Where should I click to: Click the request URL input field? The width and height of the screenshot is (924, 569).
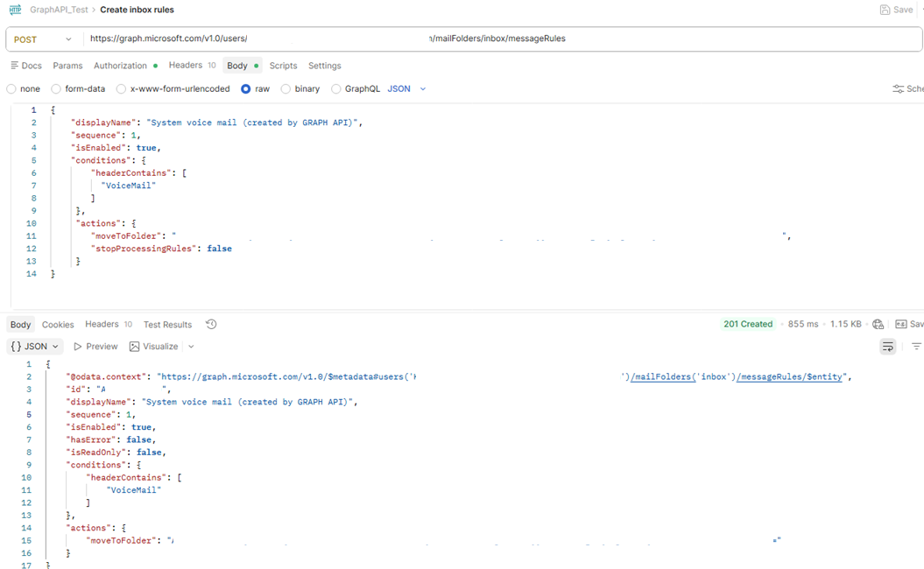[502, 39]
